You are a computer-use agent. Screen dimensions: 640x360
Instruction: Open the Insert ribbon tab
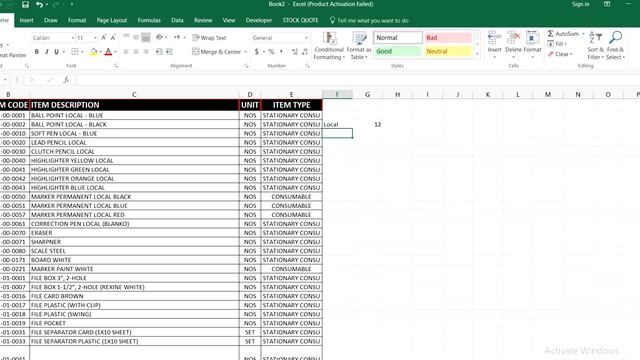tap(27, 20)
